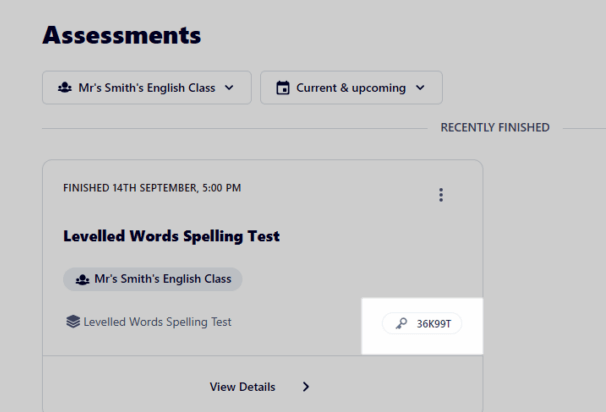Click the group icon in the class filter
The image size is (606, 412).
tap(65, 88)
